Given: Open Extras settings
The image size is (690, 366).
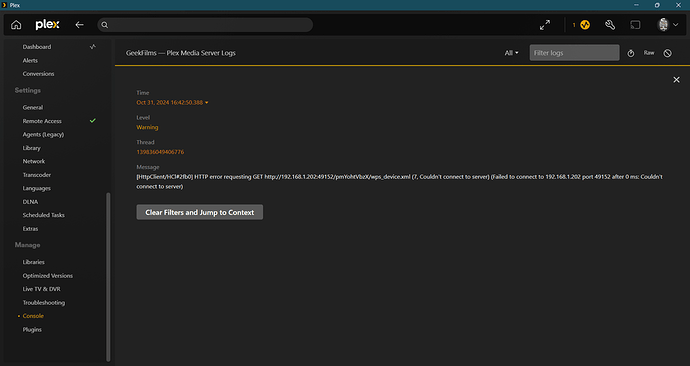Looking at the screenshot, I should coord(30,229).
